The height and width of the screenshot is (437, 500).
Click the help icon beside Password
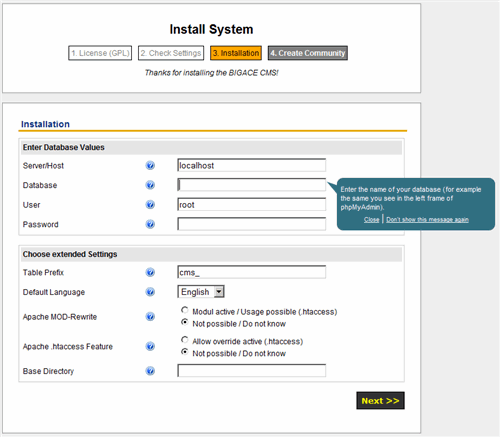tap(150, 224)
